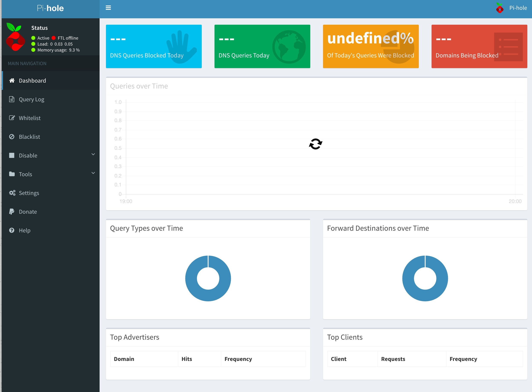
Task: Click the Pi-hole raspberry logo in top bar
Action: (x=500, y=8)
